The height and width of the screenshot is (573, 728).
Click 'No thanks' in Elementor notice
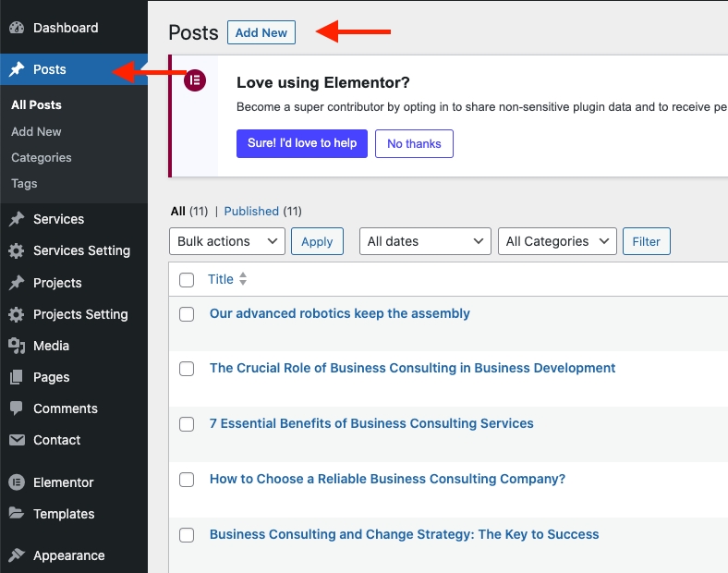(414, 143)
